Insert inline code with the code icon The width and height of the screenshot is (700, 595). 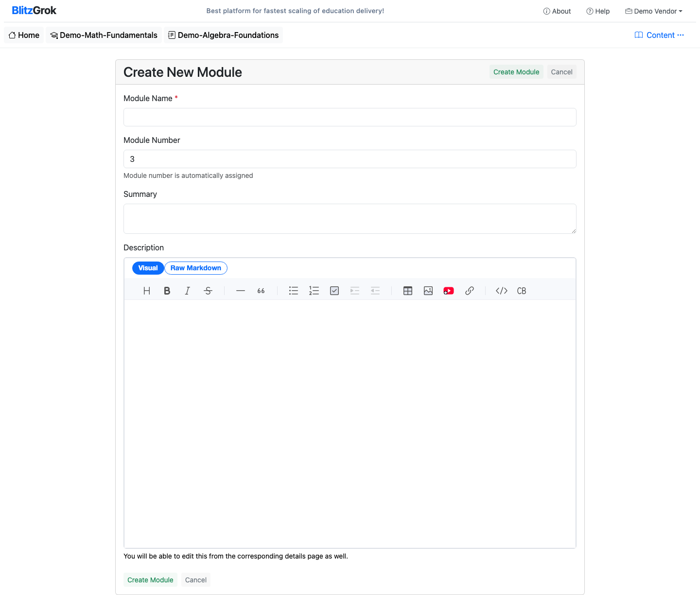502,291
